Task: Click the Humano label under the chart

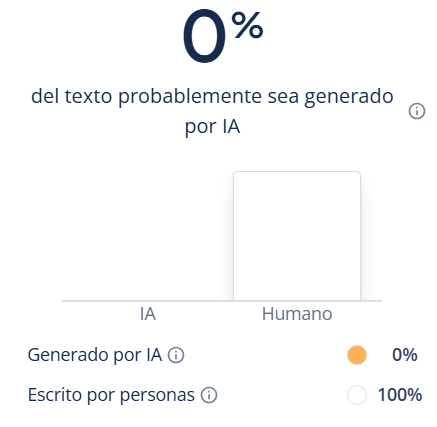Action: [297, 314]
